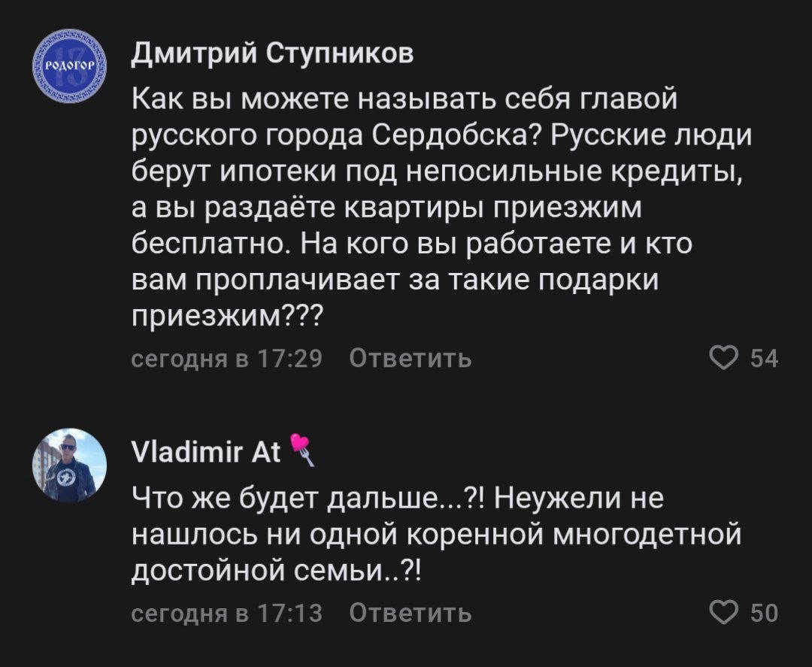
Task: Click the like count 50
Action: (x=764, y=614)
